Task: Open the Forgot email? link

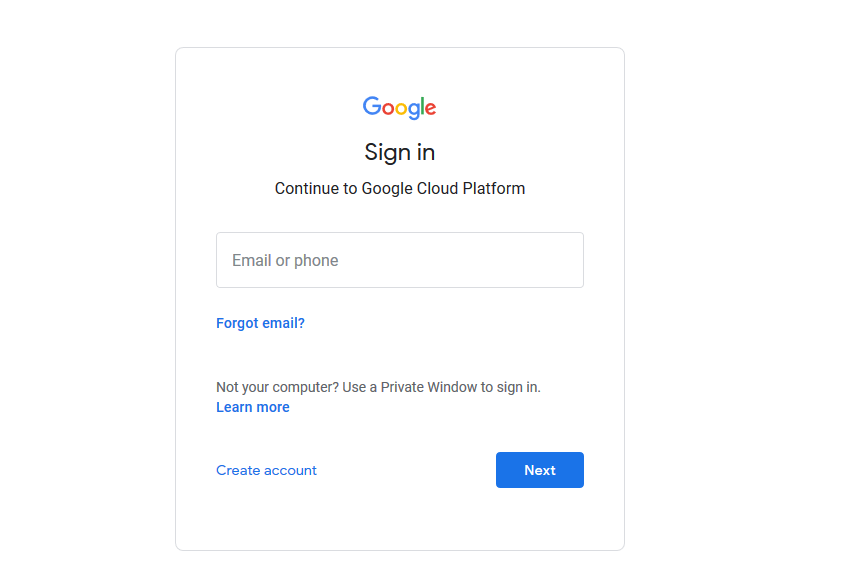Action: coord(260,323)
